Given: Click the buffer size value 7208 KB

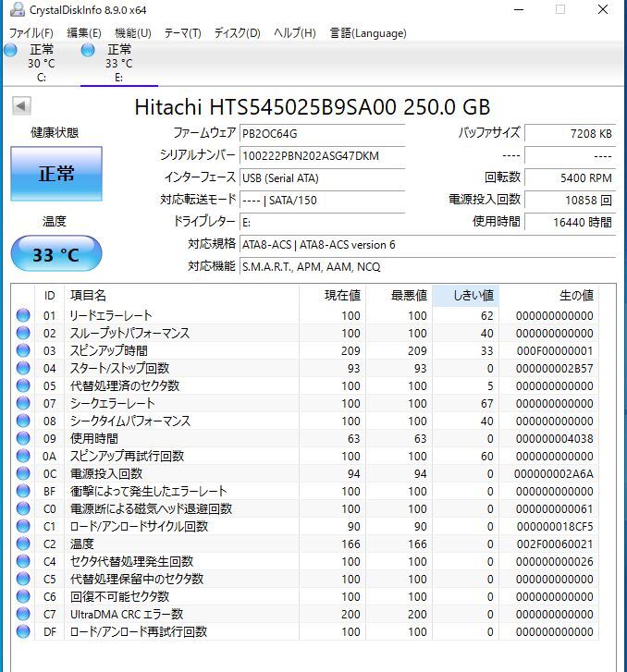Looking at the screenshot, I should (x=570, y=134).
